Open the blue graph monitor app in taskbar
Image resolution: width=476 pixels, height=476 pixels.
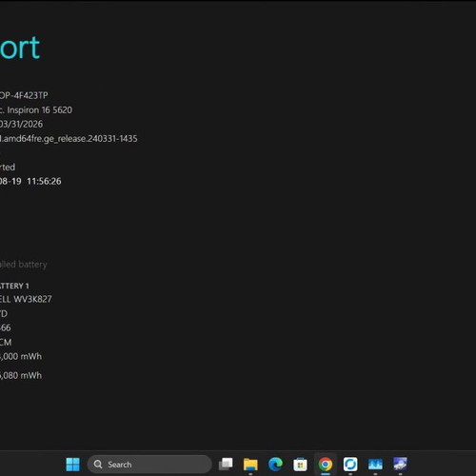pos(375,465)
